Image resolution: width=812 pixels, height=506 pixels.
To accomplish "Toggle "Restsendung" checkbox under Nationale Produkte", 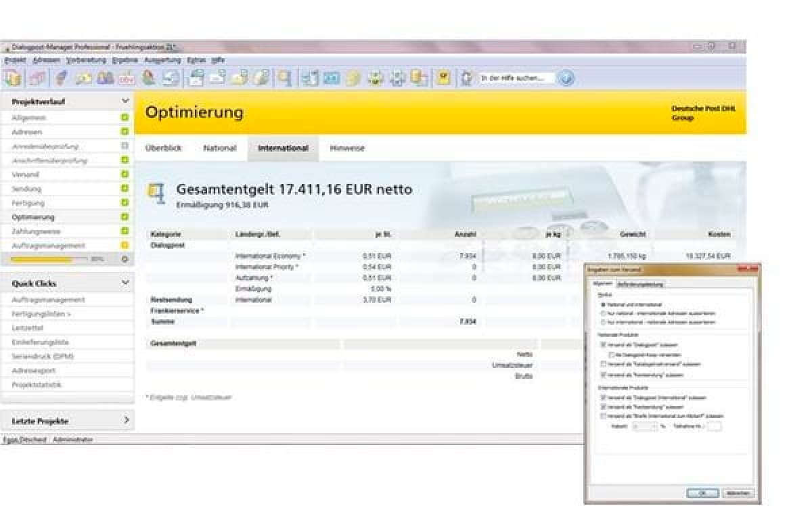I will click(603, 374).
